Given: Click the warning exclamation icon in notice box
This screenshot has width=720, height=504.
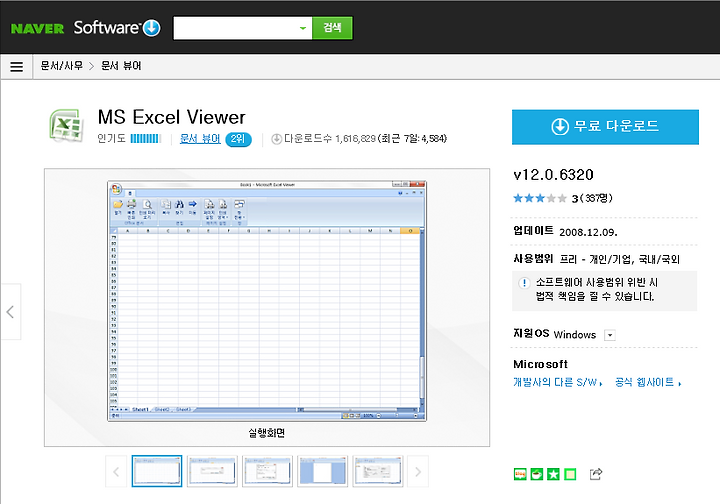Looking at the screenshot, I should coord(524,283).
